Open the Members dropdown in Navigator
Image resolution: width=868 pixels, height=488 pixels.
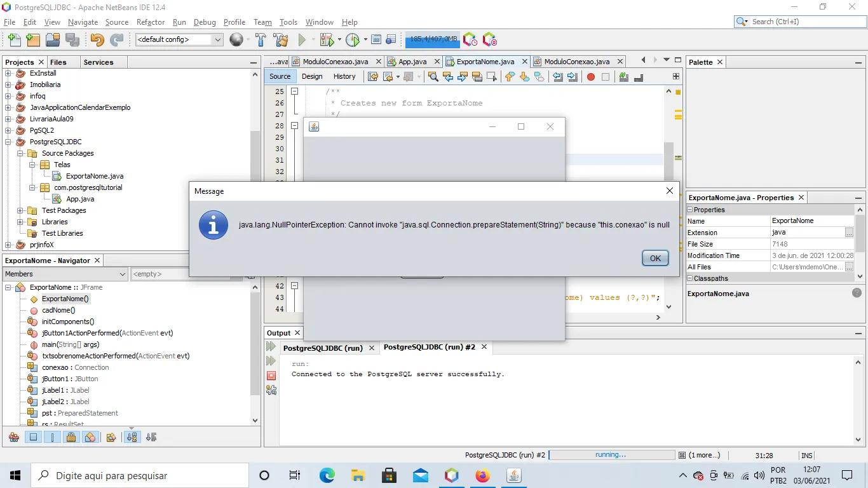(x=65, y=274)
